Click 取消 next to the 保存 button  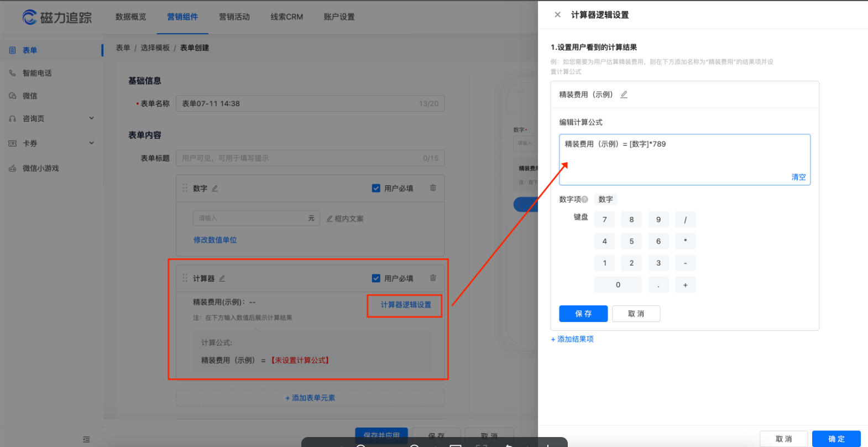636,314
